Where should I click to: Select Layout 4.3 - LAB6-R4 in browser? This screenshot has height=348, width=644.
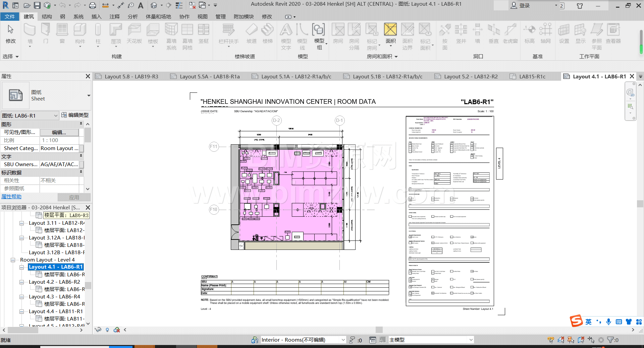54,297
